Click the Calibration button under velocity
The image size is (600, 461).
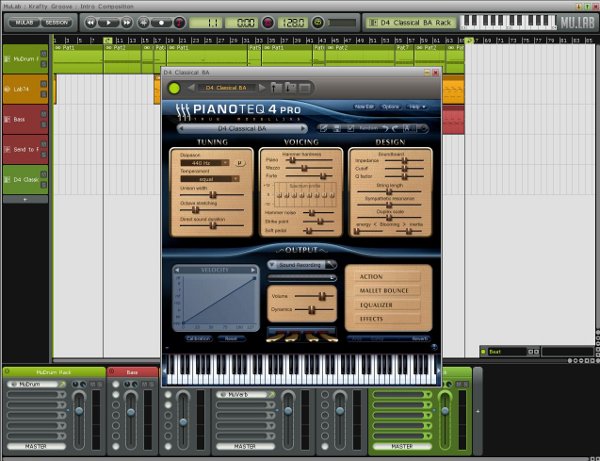(x=198, y=339)
